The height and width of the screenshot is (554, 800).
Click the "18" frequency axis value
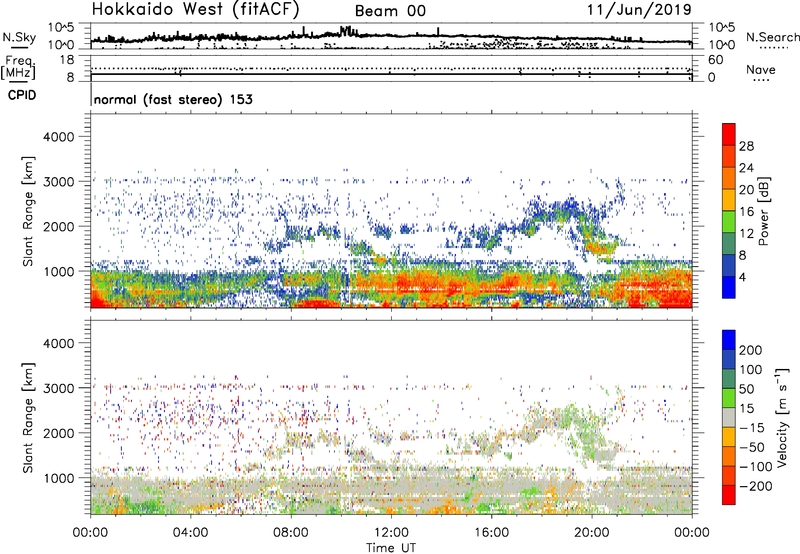(x=67, y=60)
